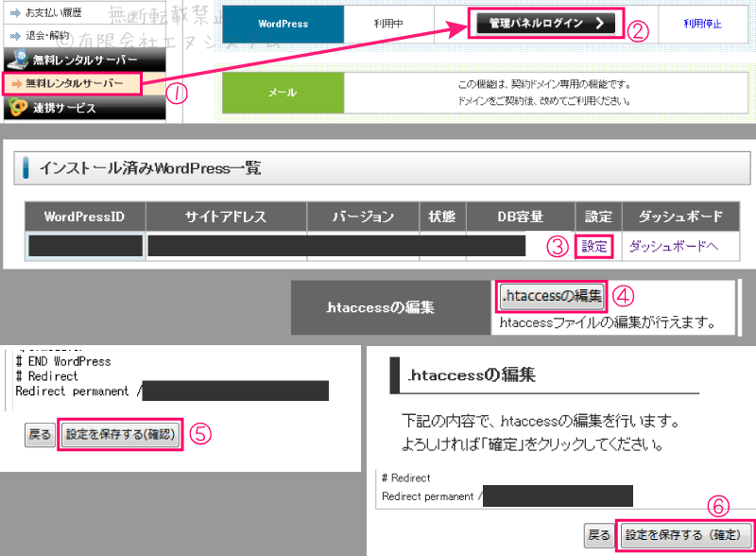Viewport: 756px width, 556px height.
Task: Click the 無料レンタルサーバー header computer icon
Action: pyautogui.click(x=18, y=59)
